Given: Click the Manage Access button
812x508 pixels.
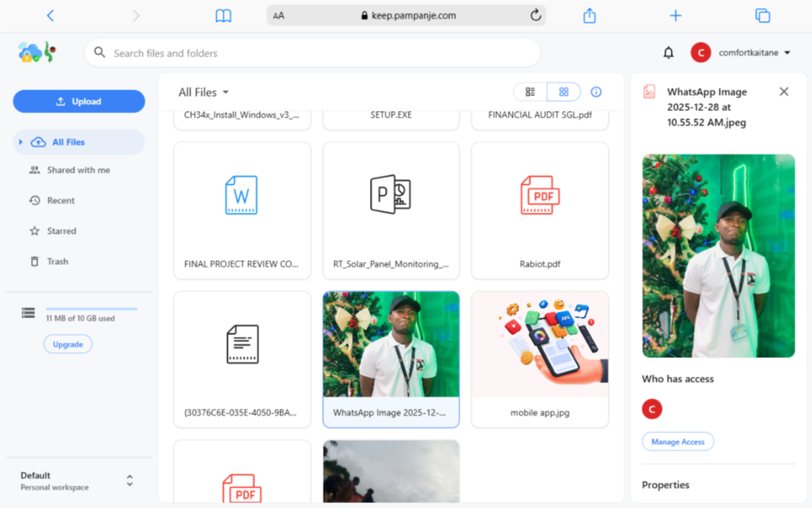Looking at the screenshot, I should pyautogui.click(x=677, y=442).
